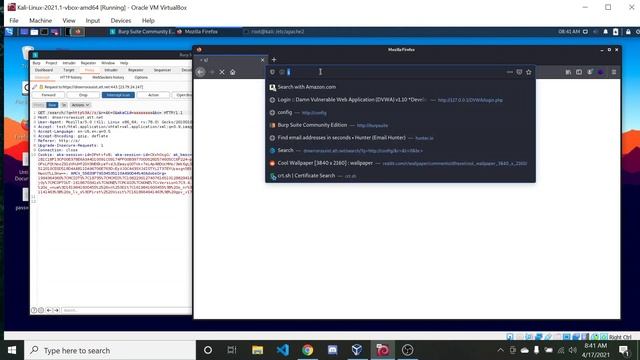This screenshot has width=640, height=360.
Task: Open Burp menu in Burp Suite
Action: click(36, 63)
